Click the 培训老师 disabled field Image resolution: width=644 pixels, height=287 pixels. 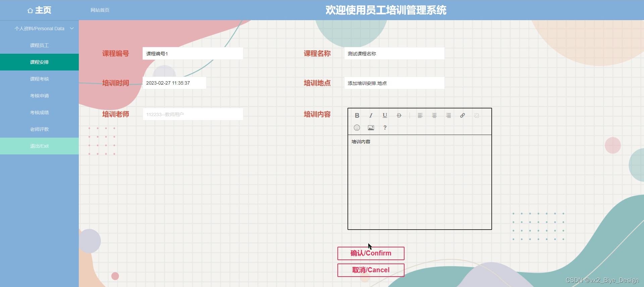tap(193, 114)
